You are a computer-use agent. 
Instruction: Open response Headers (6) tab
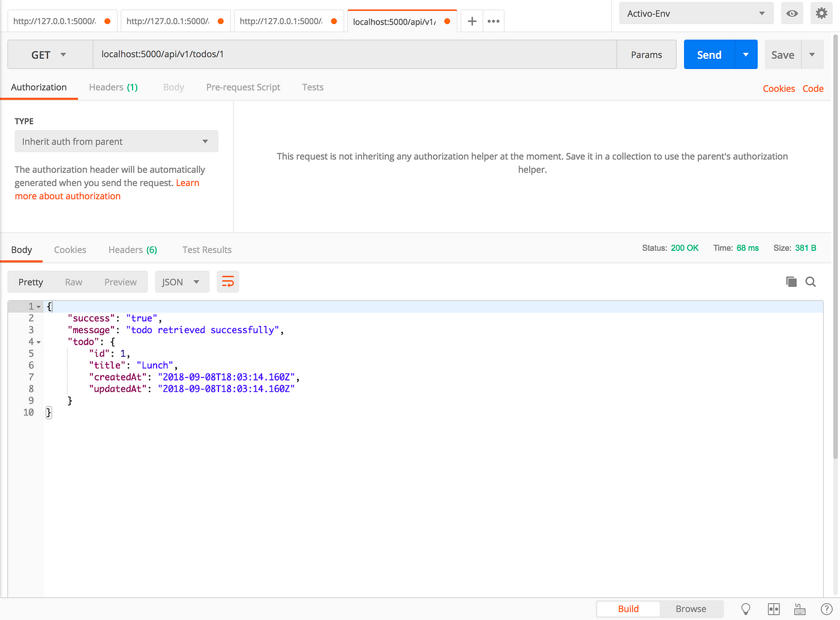click(x=133, y=250)
